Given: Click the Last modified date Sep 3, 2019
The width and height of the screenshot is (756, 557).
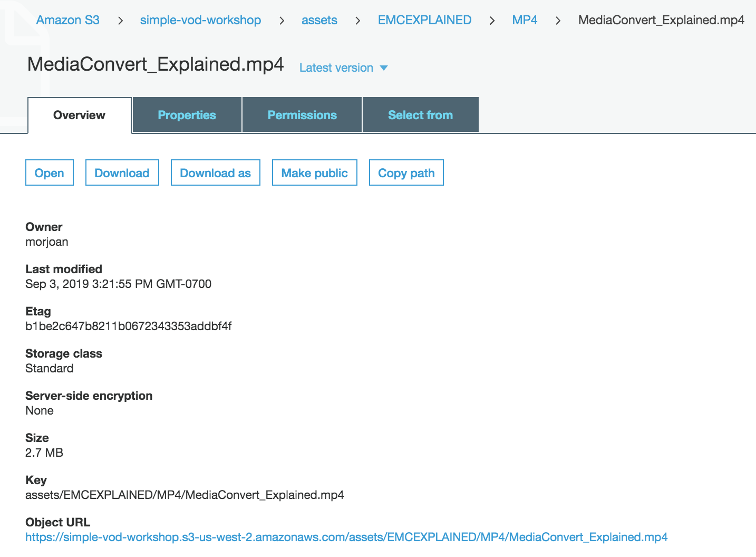Looking at the screenshot, I should coord(118,284).
